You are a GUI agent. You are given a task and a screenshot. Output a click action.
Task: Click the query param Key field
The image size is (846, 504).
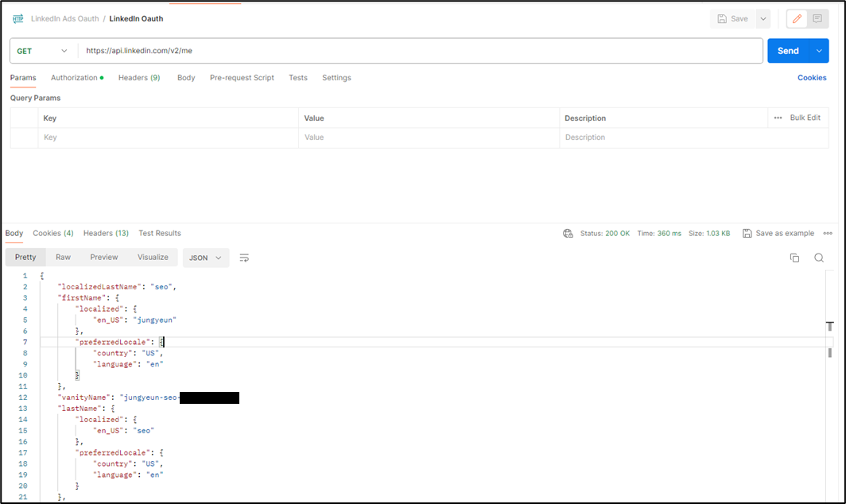pos(168,138)
